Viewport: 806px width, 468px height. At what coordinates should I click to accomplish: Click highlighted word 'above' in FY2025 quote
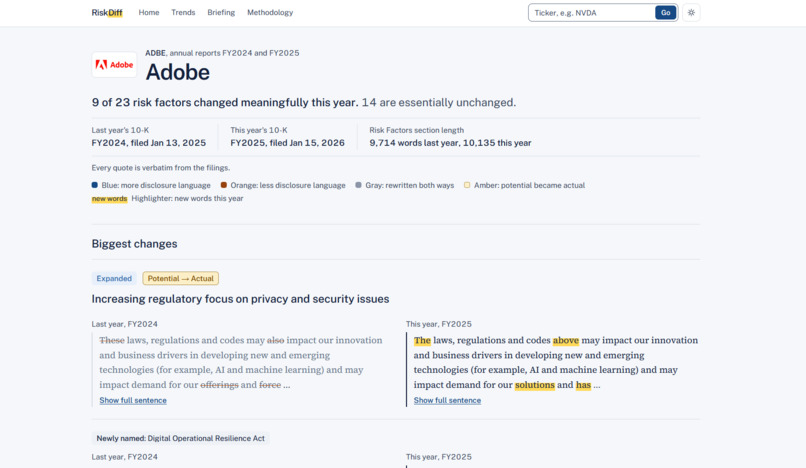tap(565, 340)
